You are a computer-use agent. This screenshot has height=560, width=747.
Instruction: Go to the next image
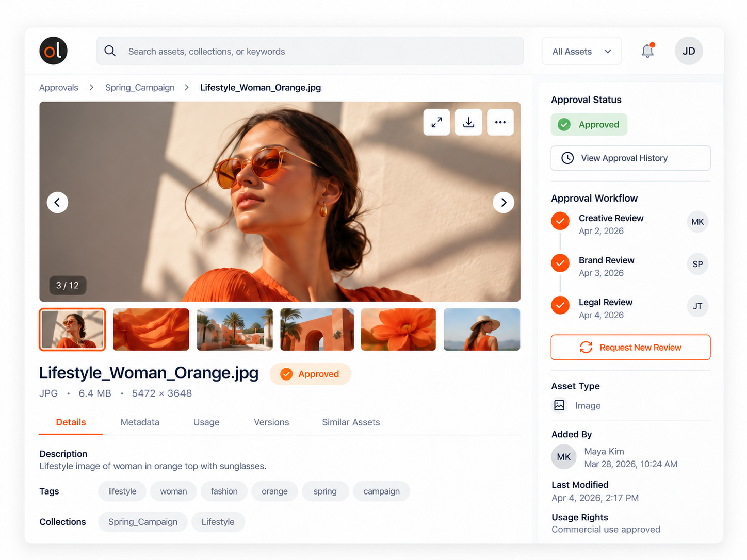[504, 202]
